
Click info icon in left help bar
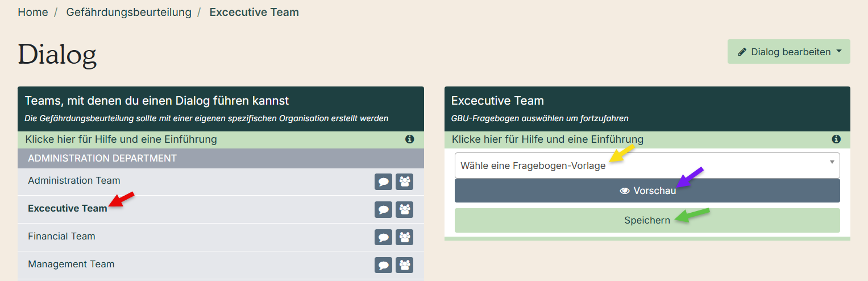410,139
